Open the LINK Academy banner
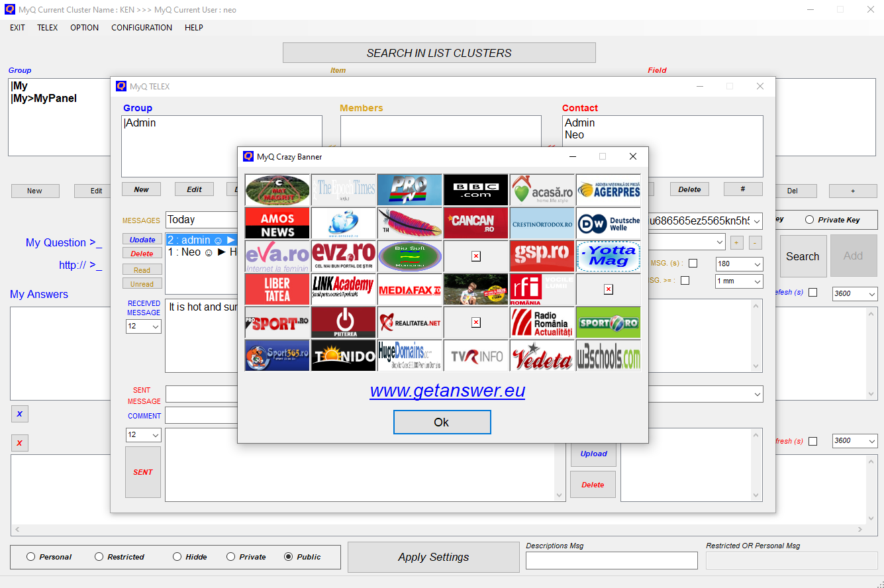The image size is (884, 588). point(344,289)
